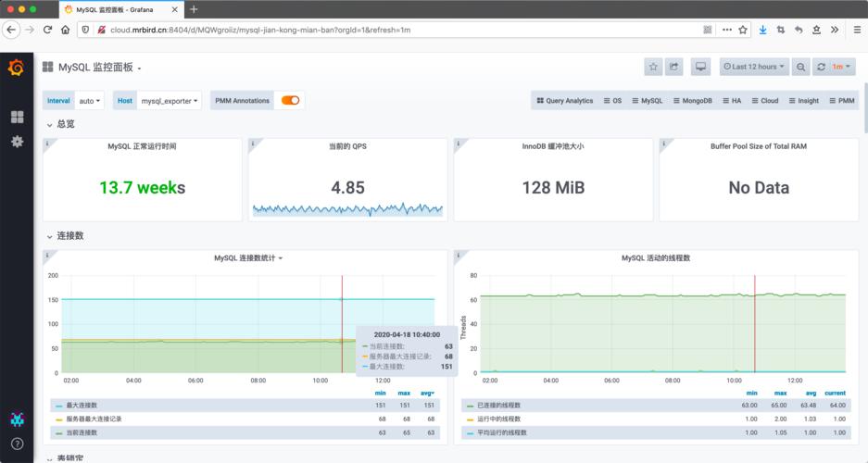Refresh the dashboard with the refresh icon
The width and height of the screenshot is (868, 463).
[x=821, y=67]
